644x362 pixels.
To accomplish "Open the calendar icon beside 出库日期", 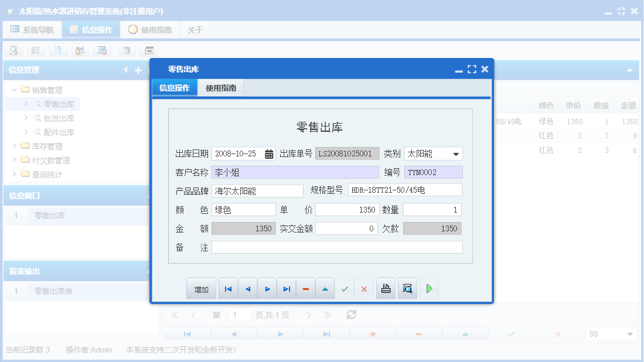I will [x=268, y=153].
